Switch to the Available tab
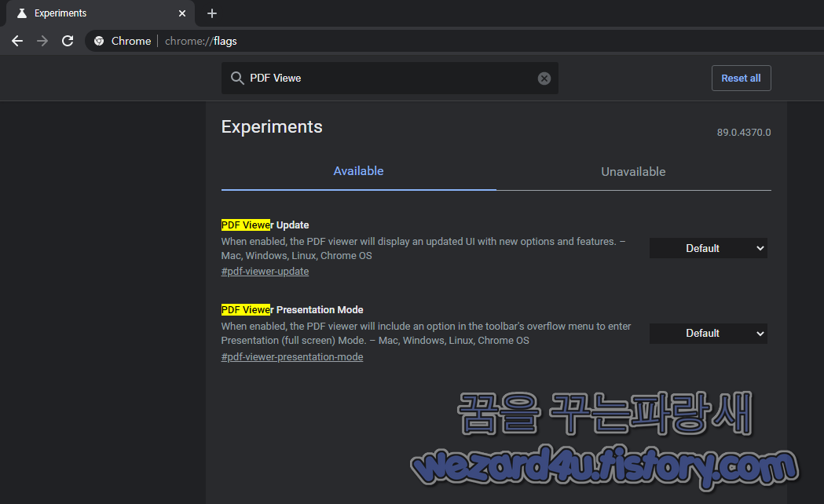 tap(358, 171)
